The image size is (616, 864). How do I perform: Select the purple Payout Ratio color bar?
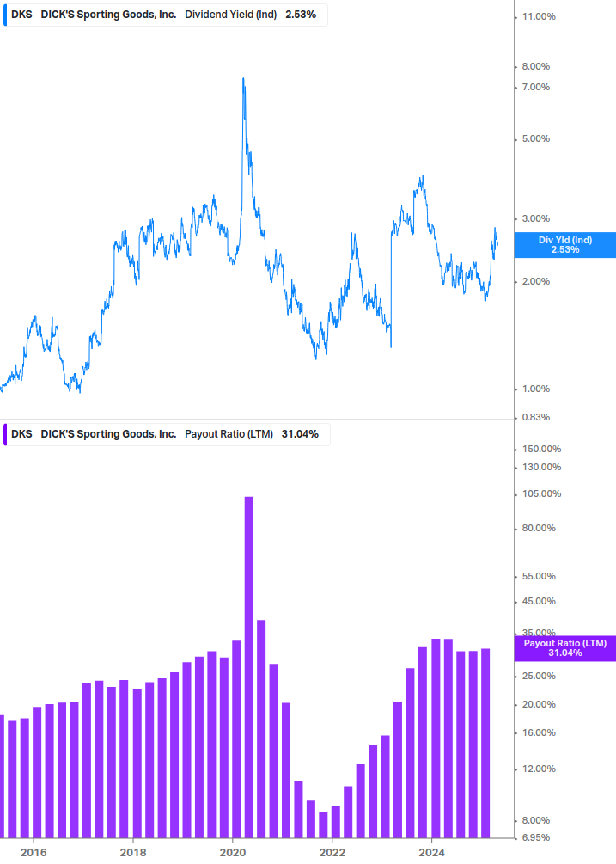coord(5,434)
